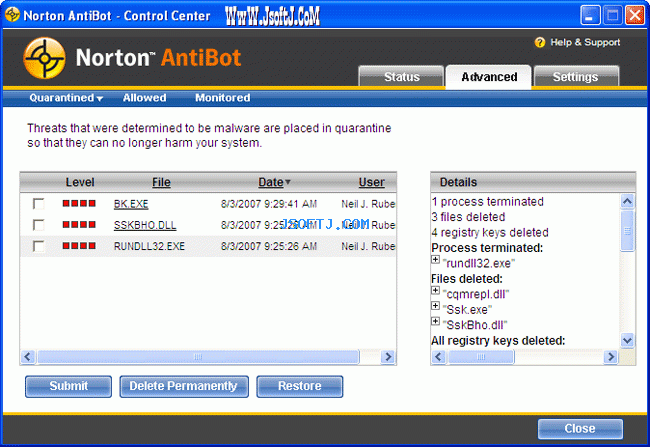Click Details panel scroll left arrow

[x=439, y=357]
